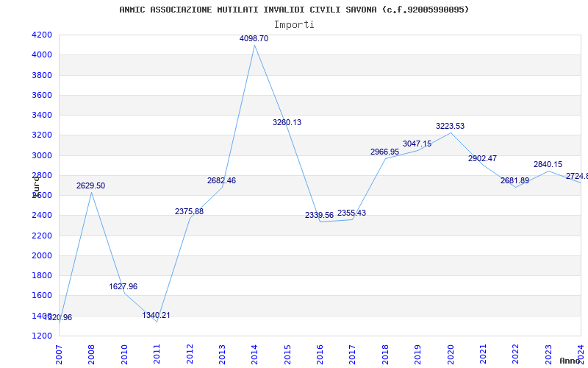Click the 1200 value on Y axis
This screenshot has width=588, height=368.
pyautogui.click(x=43, y=336)
